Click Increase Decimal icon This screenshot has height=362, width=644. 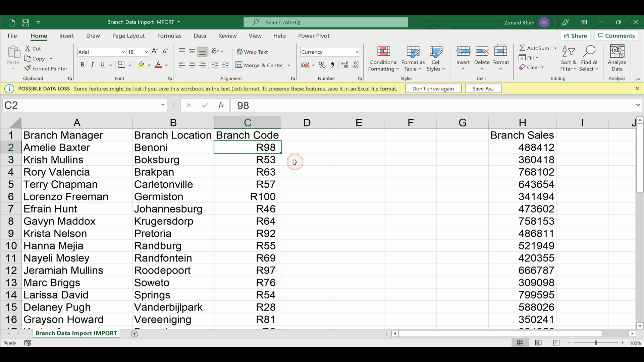point(345,65)
